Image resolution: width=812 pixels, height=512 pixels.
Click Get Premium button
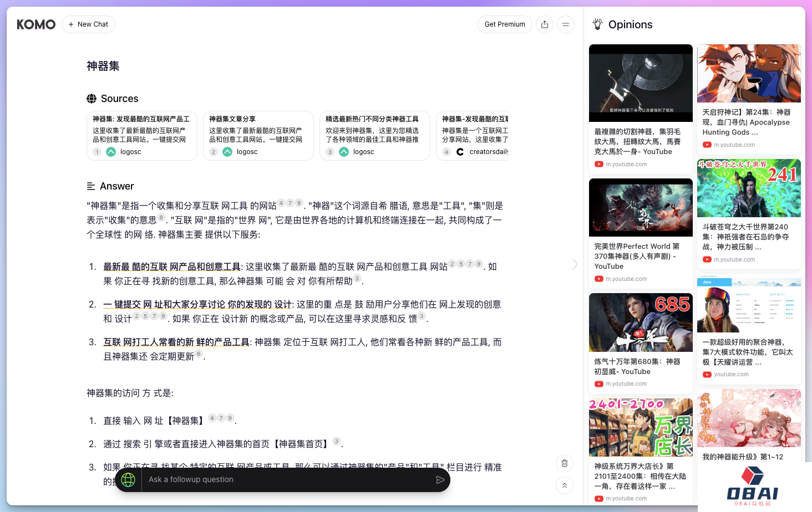coord(505,24)
